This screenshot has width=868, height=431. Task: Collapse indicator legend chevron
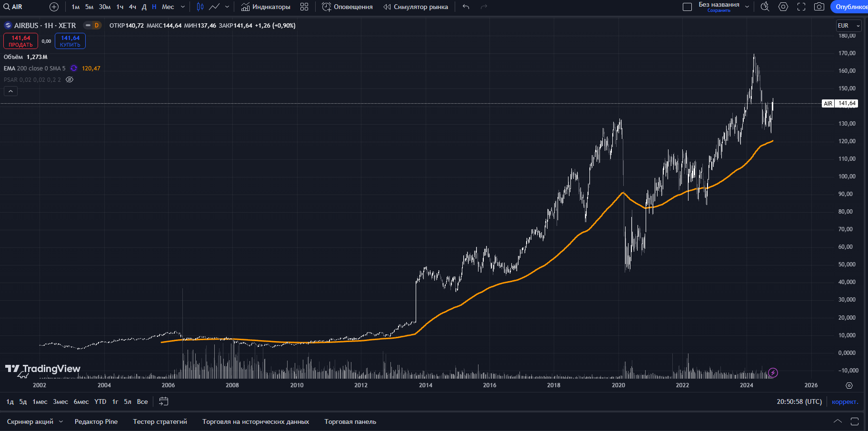[10, 91]
